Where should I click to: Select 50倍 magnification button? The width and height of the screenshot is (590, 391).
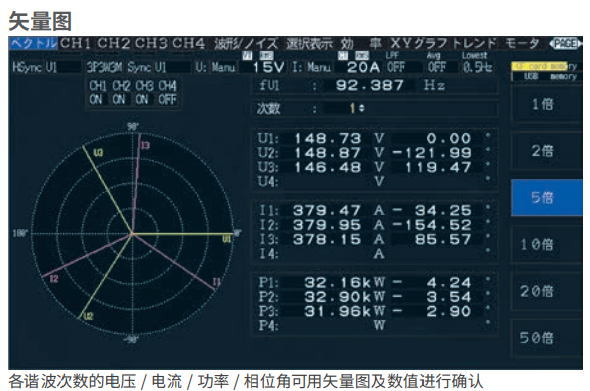(546, 338)
